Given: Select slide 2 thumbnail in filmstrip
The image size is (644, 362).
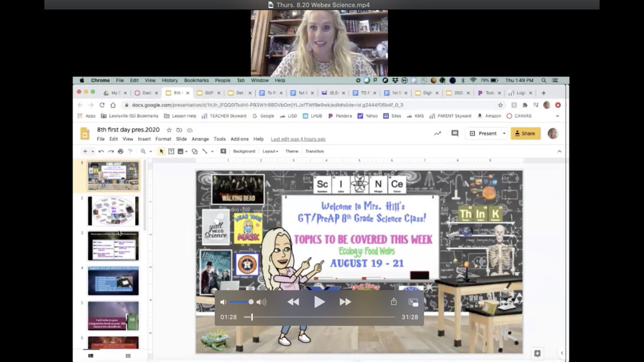Looking at the screenshot, I should point(113,211).
